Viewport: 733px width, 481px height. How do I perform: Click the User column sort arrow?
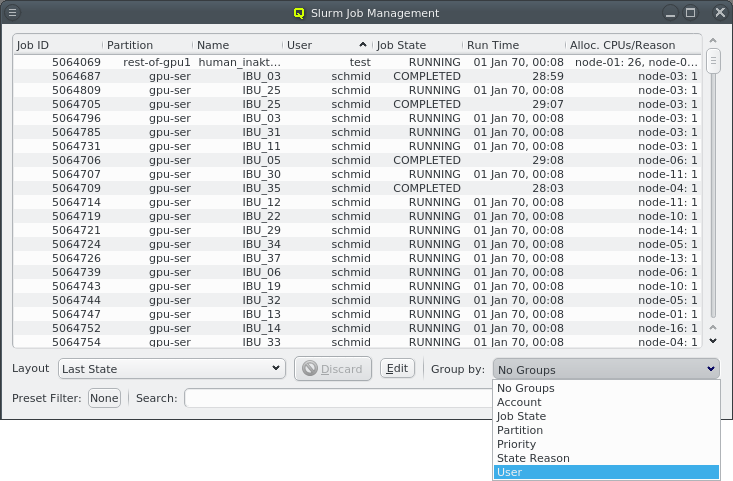[x=363, y=45]
